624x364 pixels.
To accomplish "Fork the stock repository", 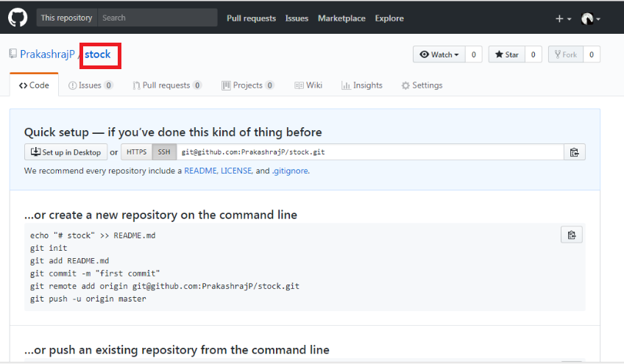I will tap(566, 54).
